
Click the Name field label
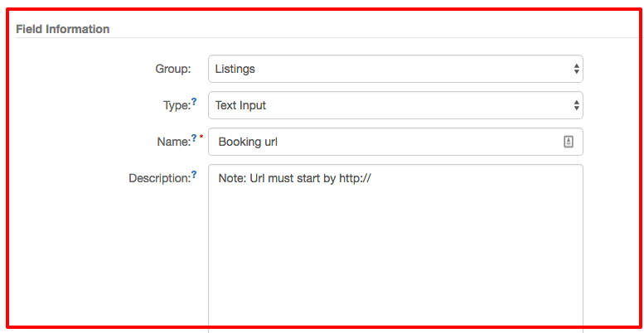[x=172, y=142]
